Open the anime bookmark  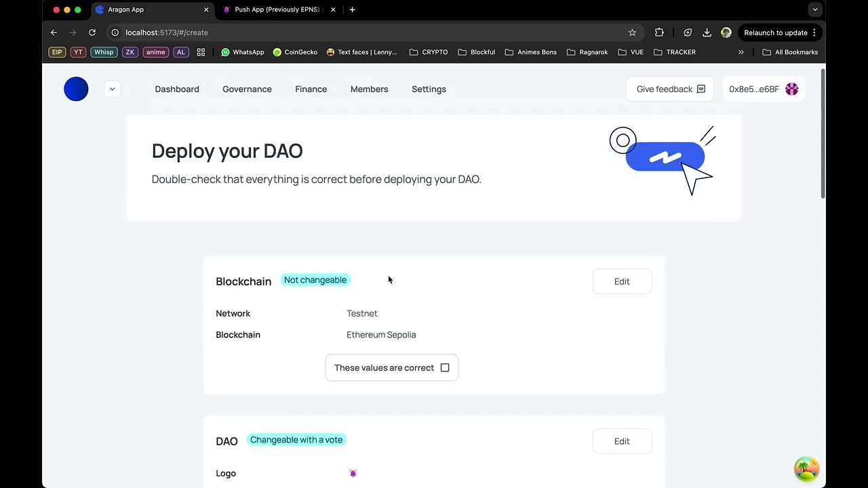coord(155,52)
